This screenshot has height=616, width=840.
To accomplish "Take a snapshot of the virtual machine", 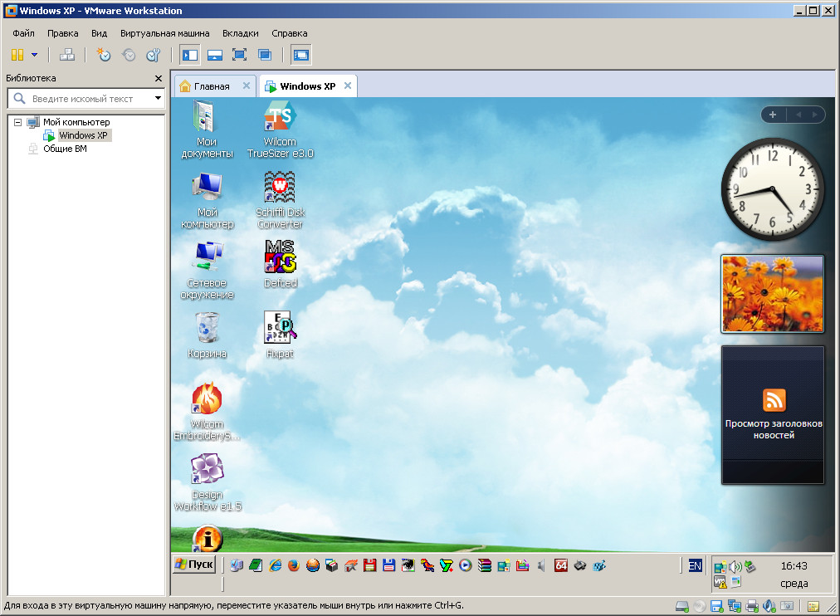I will 104,55.
